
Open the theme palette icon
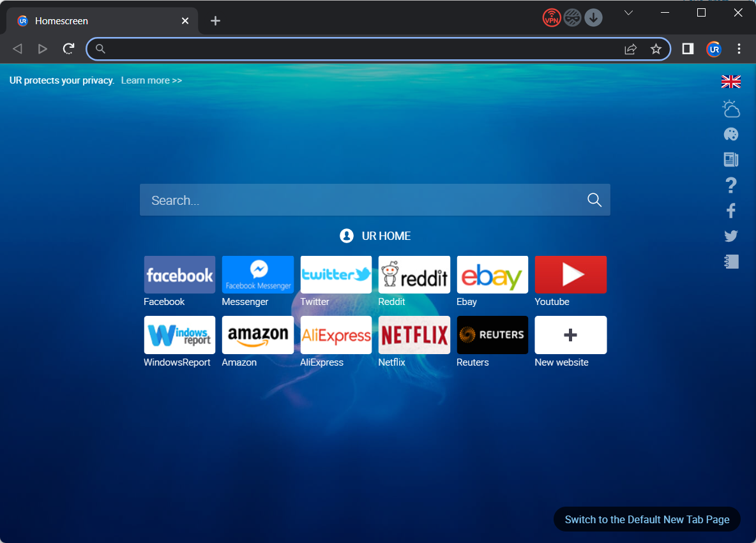731,134
